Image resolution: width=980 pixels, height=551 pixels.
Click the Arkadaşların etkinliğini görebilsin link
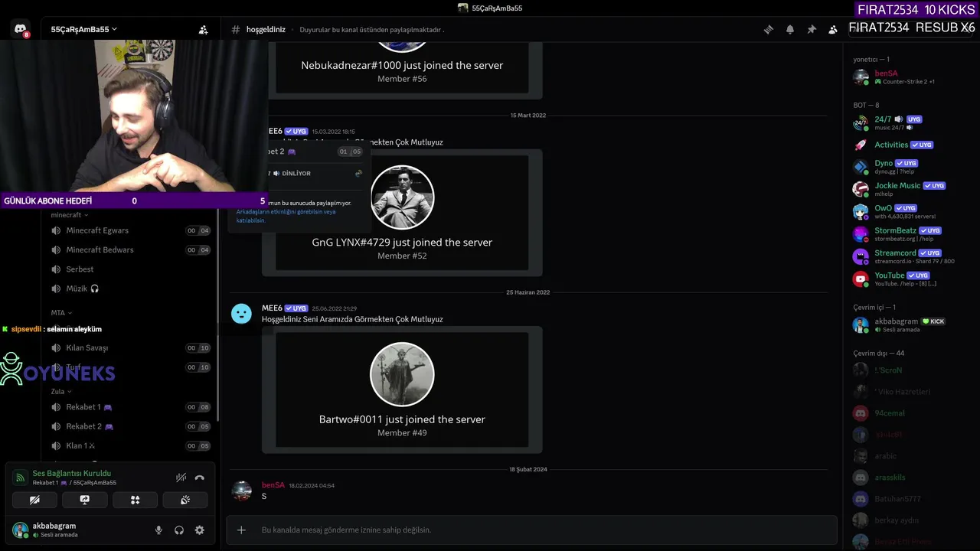point(286,216)
